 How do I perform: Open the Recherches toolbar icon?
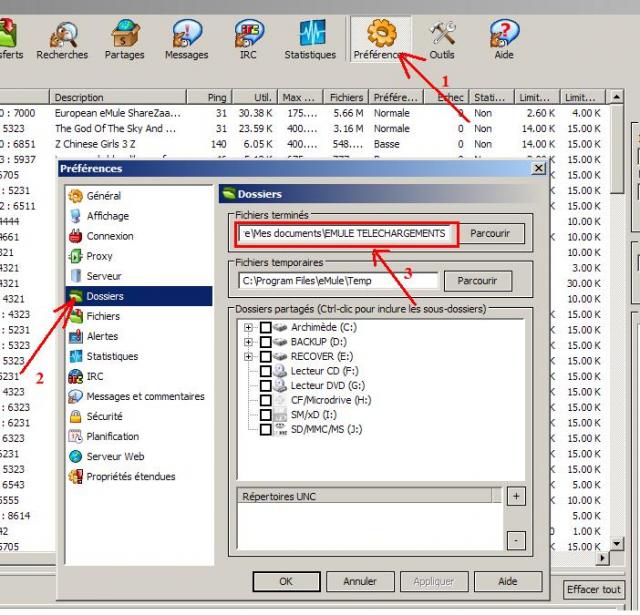pyautogui.click(x=62, y=40)
